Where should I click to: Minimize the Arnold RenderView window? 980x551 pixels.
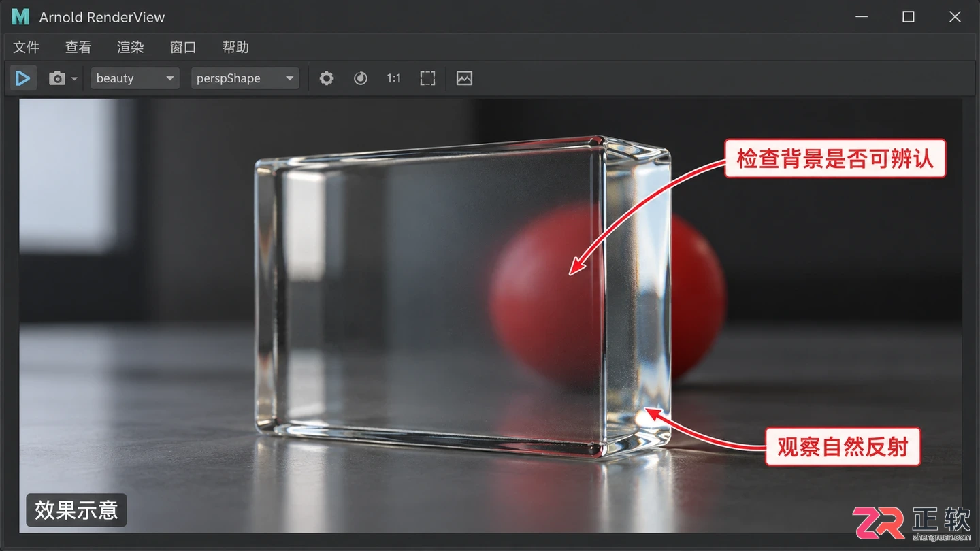pyautogui.click(x=862, y=17)
